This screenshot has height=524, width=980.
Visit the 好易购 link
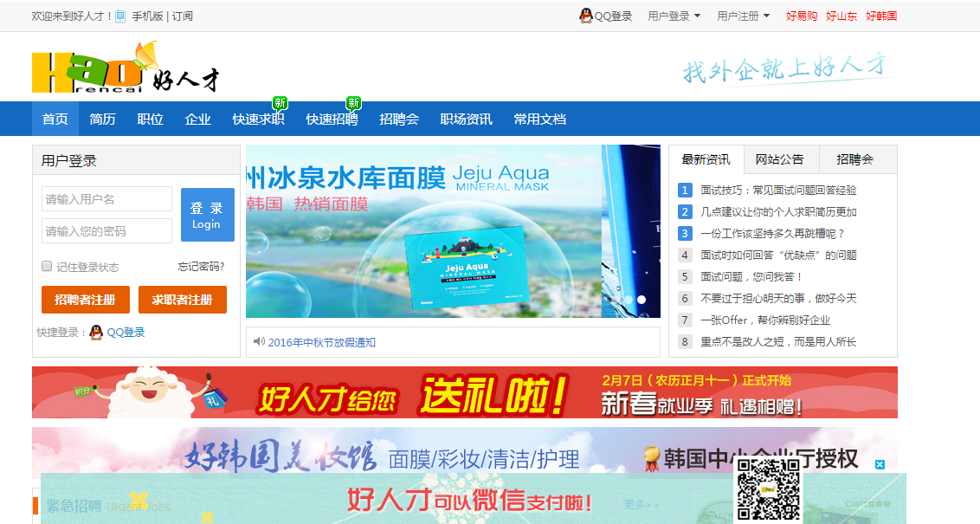click(802, 16)
